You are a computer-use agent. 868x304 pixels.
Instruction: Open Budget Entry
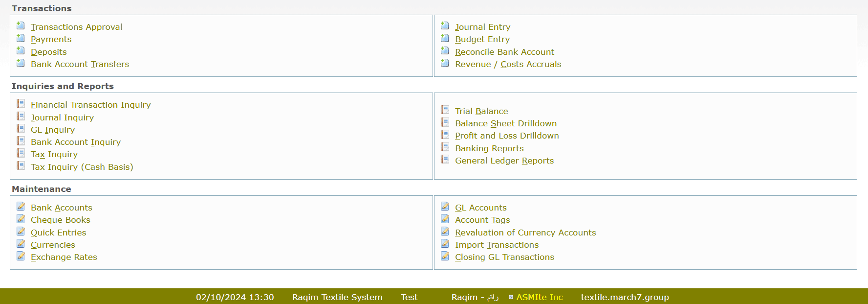482,39
